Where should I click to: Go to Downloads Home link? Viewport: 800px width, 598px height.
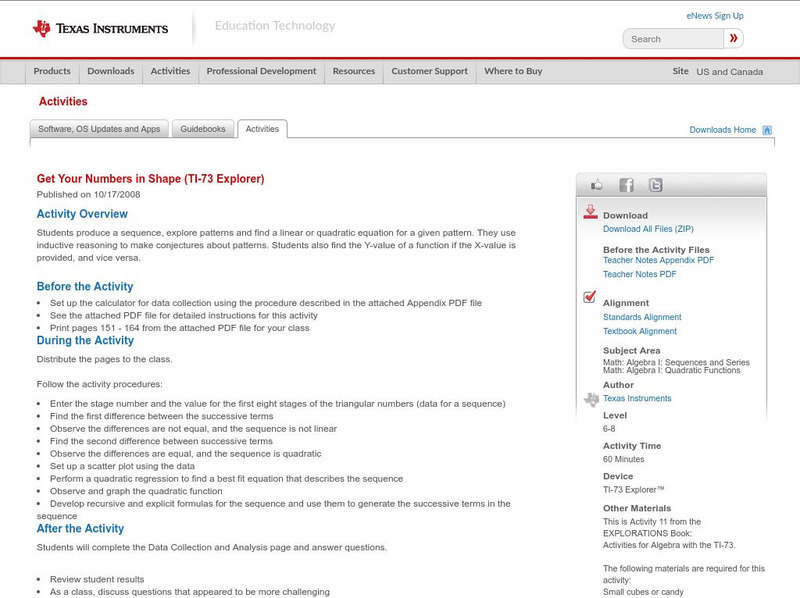(722, 130)
